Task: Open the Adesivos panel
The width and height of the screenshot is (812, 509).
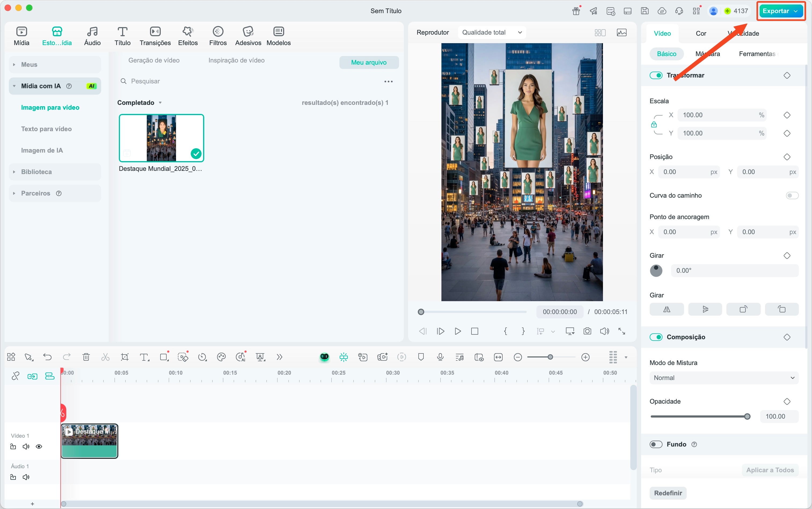Action: (248, 35)
